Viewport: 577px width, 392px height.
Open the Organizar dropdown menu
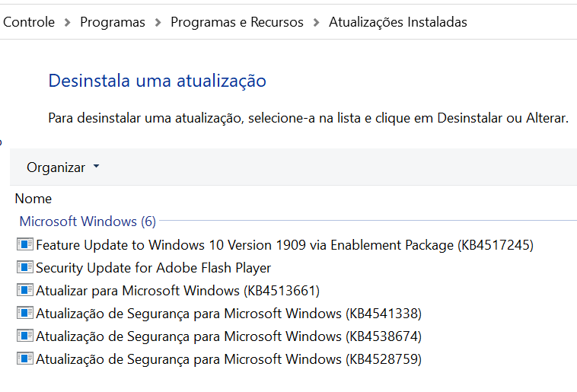(x=63, y=167)
